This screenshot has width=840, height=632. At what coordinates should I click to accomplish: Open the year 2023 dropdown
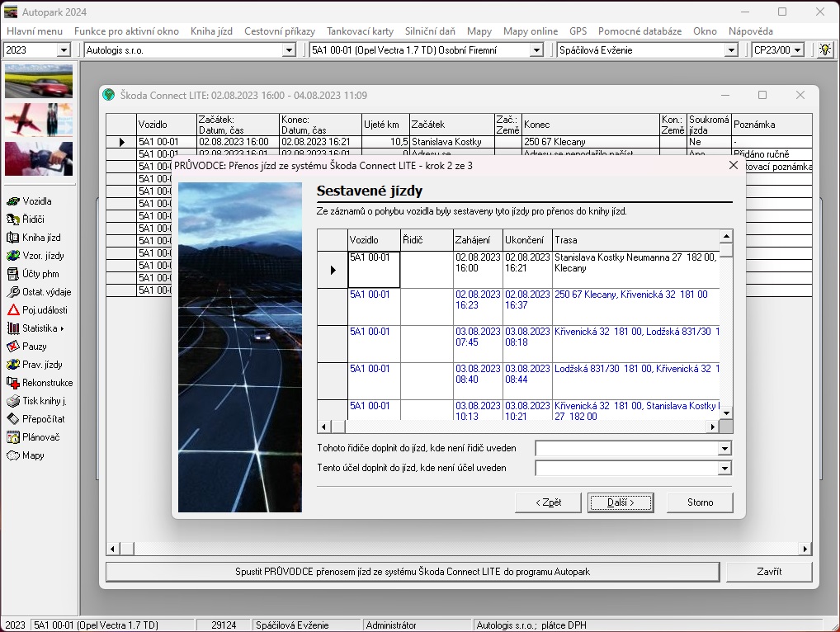click(x=64, y=50)
